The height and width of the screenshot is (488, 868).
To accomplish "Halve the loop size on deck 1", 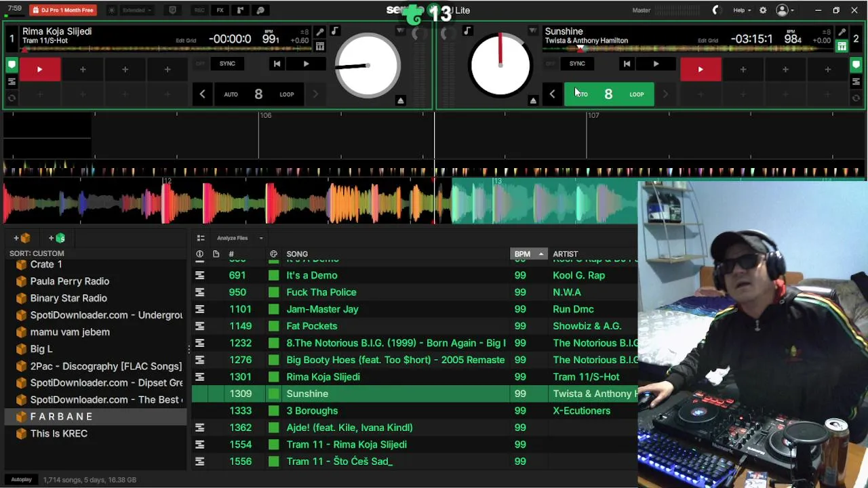I will point(202,94).
